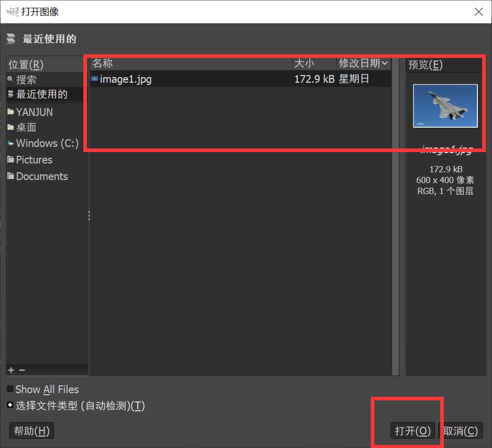
Task: Click the 172.9 kB size cell
Action: pyautogui.click(x=314, y=79)
